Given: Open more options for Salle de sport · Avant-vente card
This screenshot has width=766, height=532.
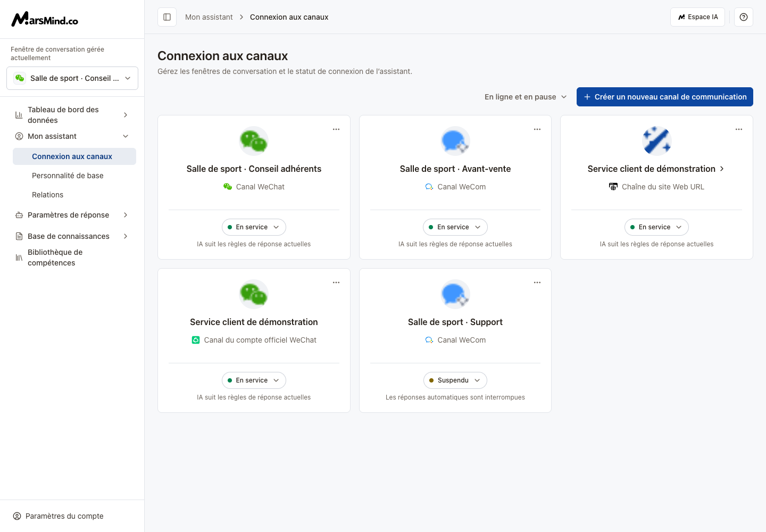Looking at the screenshot, I should click(537, 129).
